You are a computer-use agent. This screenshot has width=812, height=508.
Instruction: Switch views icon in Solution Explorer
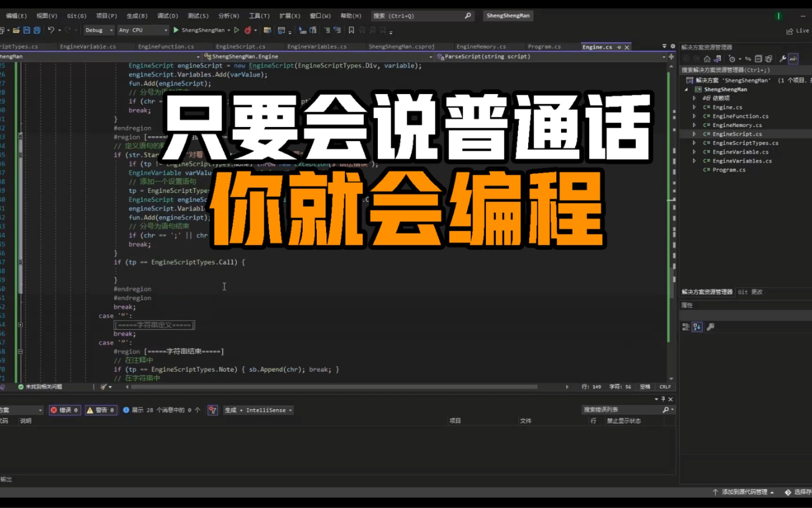coord(718,59)
